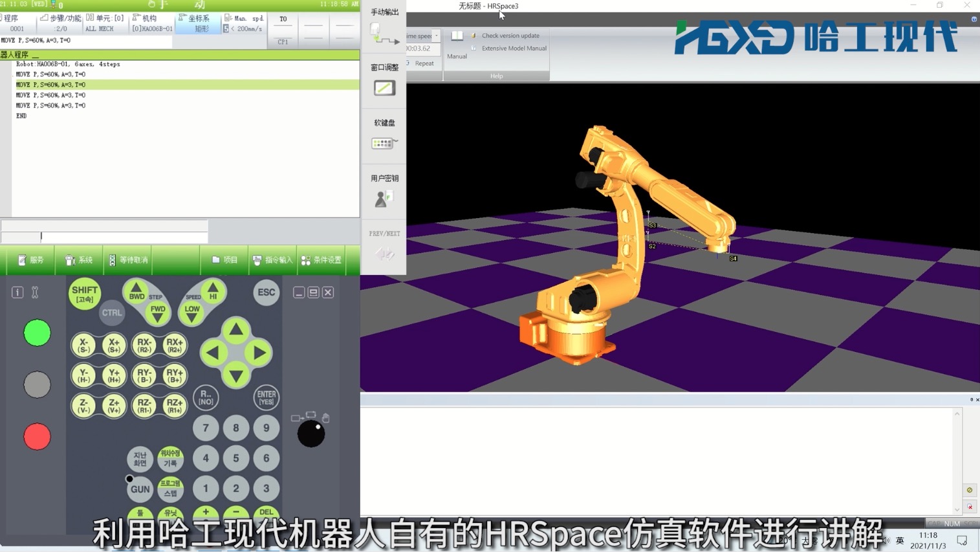This screenshot has height=552, width=980.
Task: Lower speed with the LOW key
Action: 192,311
